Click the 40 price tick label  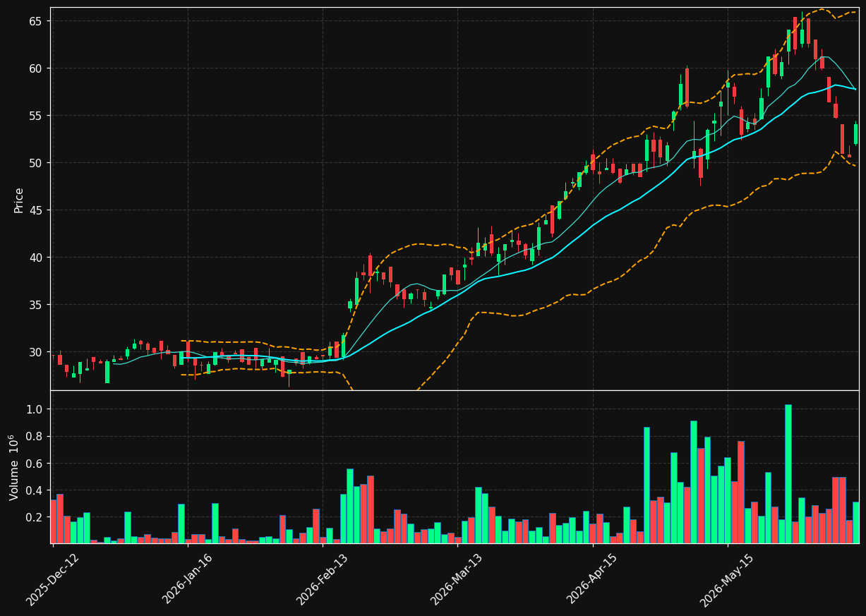click(x=35, y=258)
